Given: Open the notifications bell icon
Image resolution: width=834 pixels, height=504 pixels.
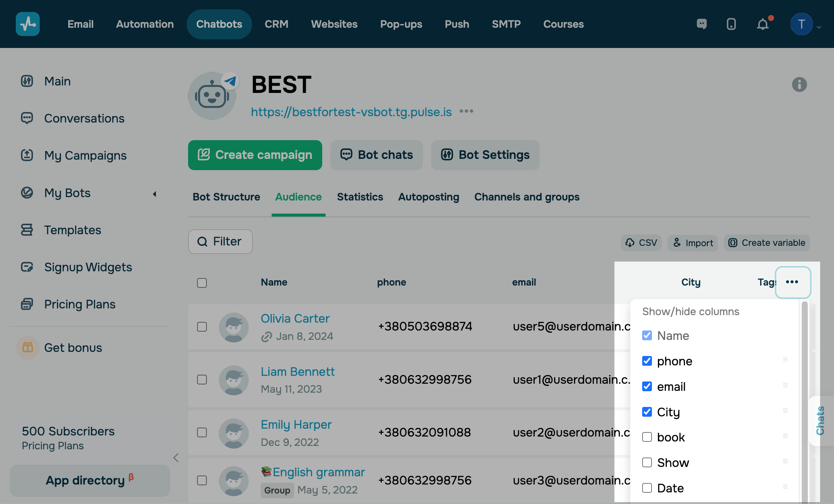Looking at the screenshot, I should 762,24.
